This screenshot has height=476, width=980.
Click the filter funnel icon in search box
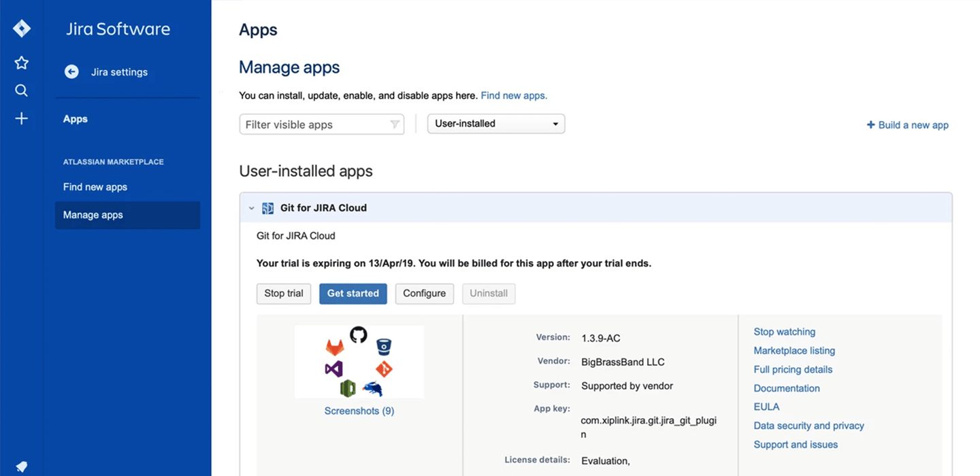394,124
